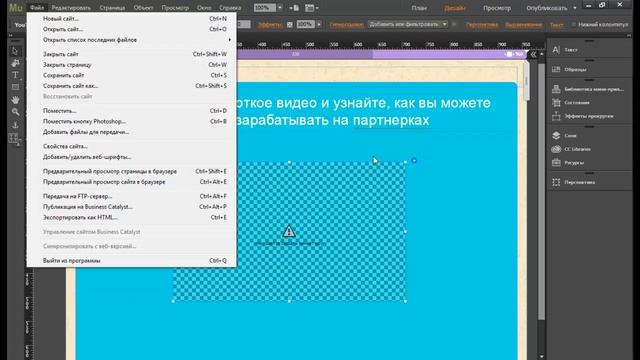
Task: Click the calendar-like view options icon
Action: (x=310, y=8)
